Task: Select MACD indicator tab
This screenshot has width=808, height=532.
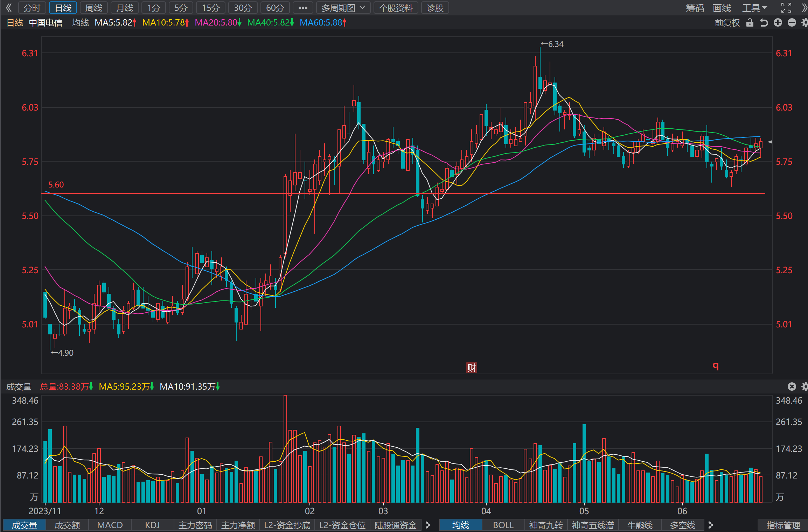Action: 110,525
